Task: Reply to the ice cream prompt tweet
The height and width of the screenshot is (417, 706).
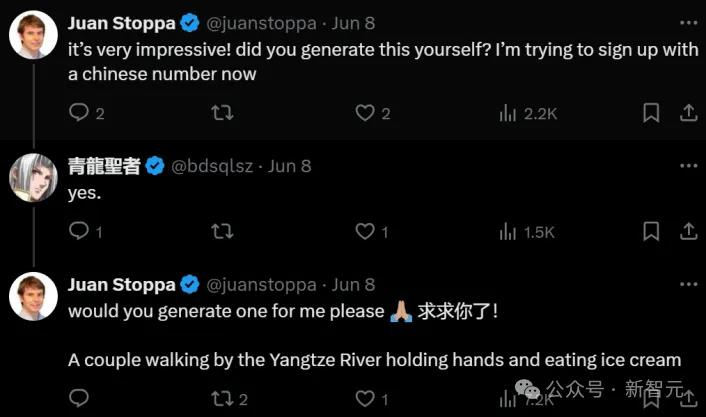Action: 80,399
